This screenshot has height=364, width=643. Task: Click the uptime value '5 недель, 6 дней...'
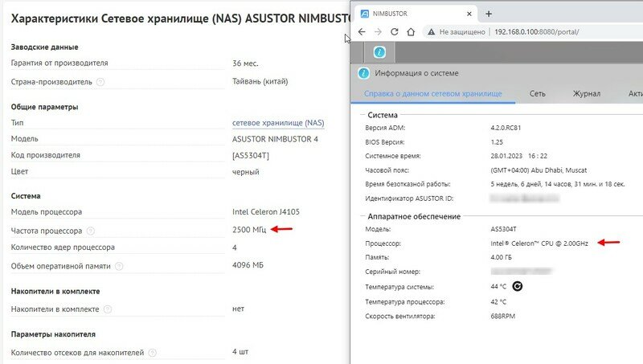point(558,184)
